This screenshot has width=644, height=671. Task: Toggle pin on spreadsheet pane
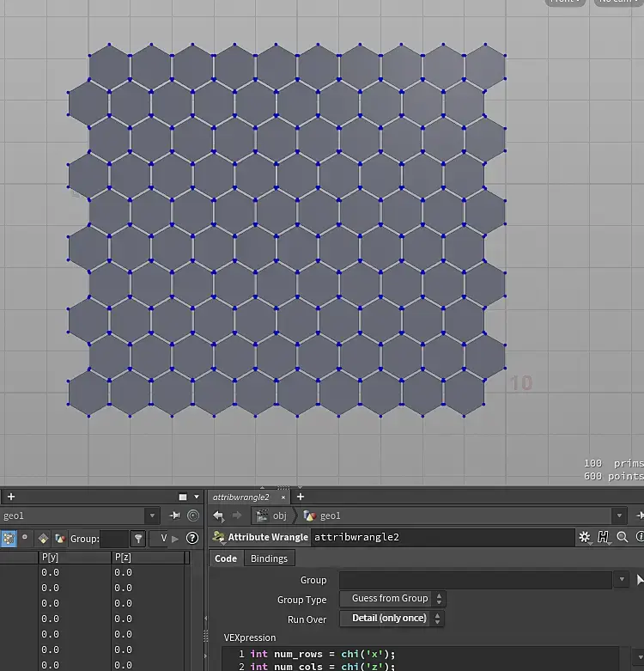(x=175, y=515)
